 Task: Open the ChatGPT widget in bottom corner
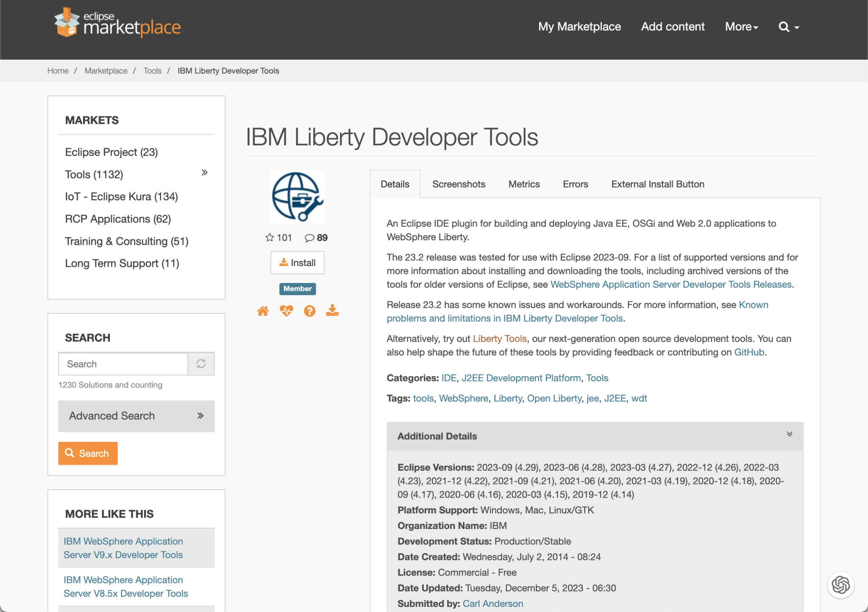[x=840, y=585]
